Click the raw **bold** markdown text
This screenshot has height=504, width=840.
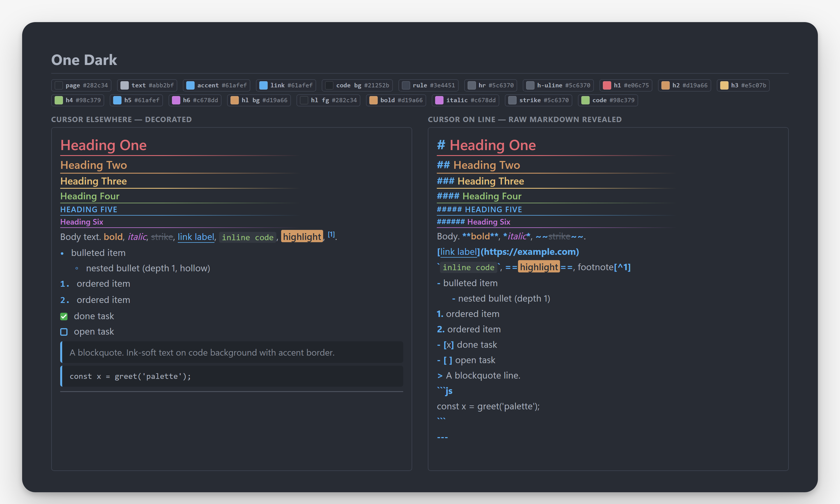tap(480, 236)
